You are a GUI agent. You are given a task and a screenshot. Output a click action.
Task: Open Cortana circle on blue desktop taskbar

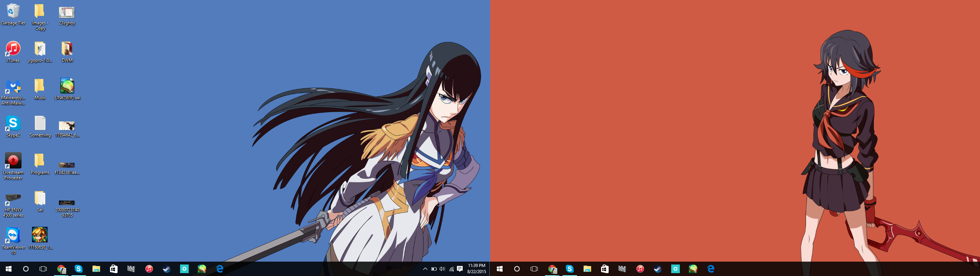click(26, 269)
